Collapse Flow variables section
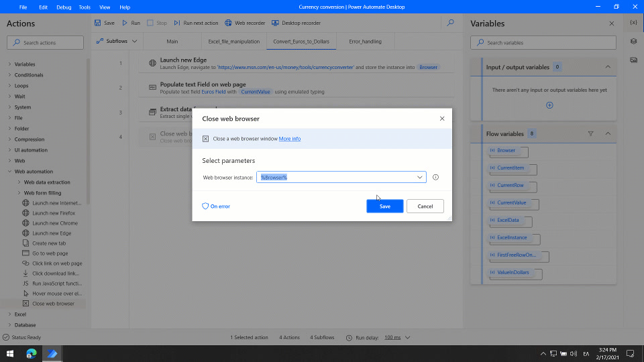The width and height of the screenshot is (644, 362). (608, 134)
